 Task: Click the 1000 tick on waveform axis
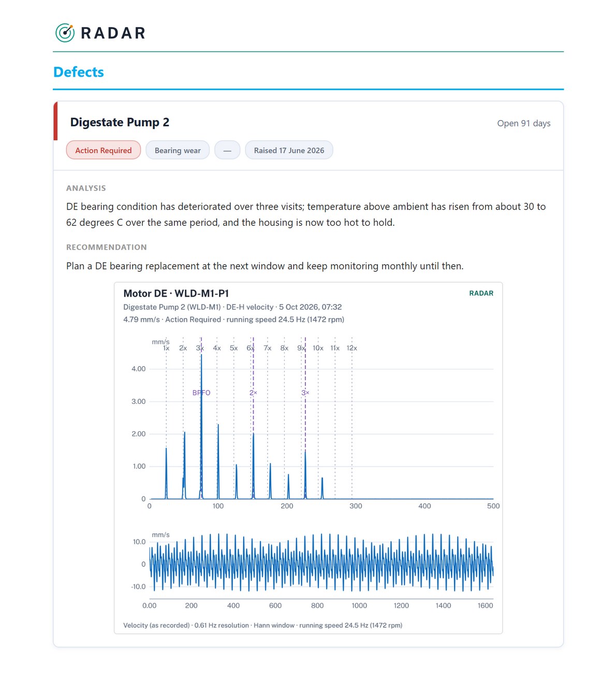click(359, 605)
